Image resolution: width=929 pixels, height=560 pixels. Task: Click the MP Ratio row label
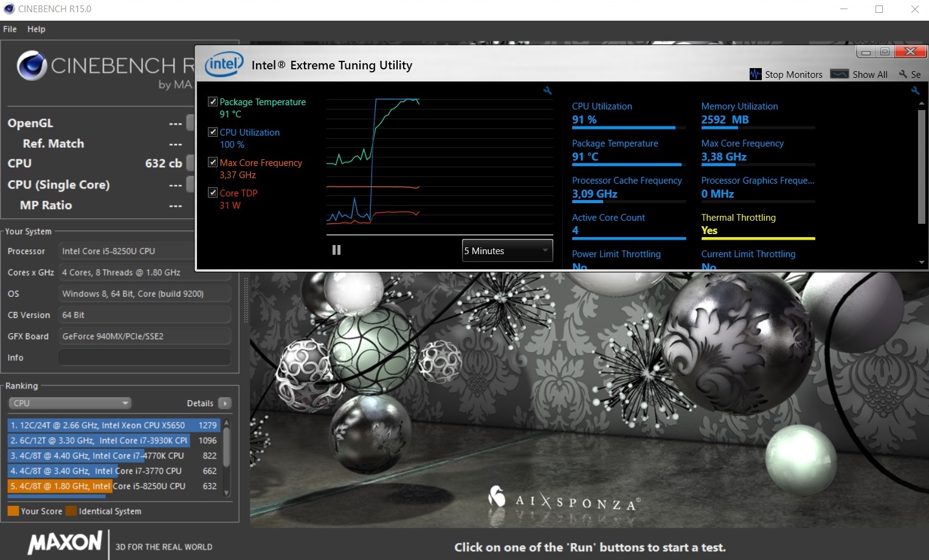coord(46,206)
